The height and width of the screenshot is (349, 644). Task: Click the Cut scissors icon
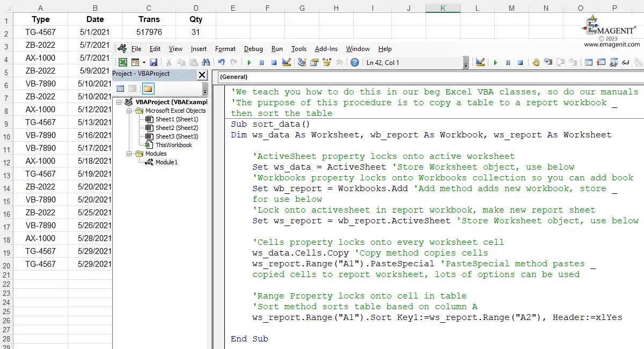coord(169,62)
